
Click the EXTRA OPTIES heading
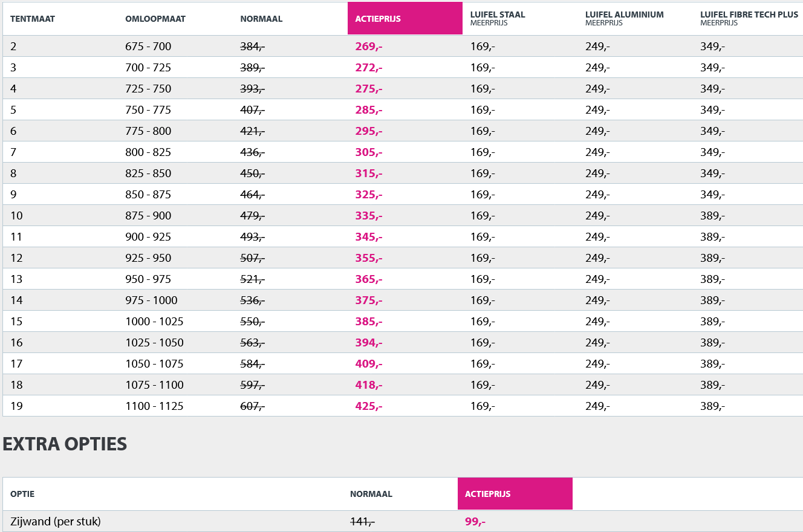tap(65, 444)
